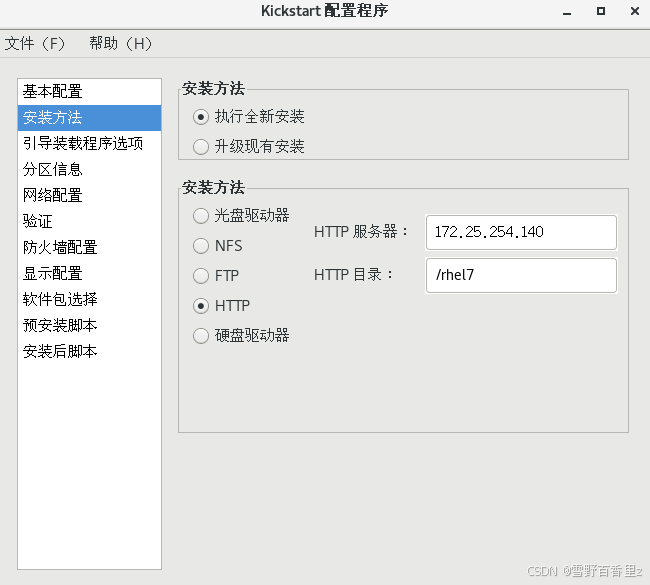Choose FTP as installation method

point(201,276)
